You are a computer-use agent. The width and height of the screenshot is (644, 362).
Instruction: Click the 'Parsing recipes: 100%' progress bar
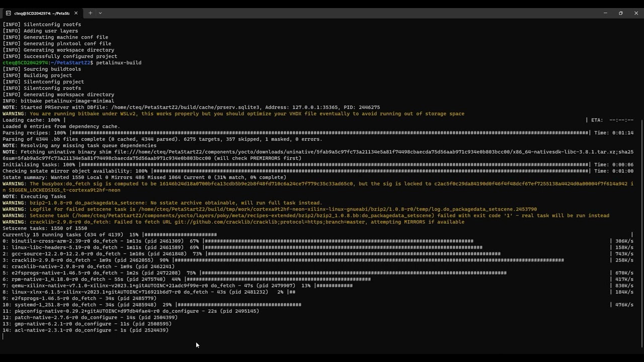(x=318, y=133)
